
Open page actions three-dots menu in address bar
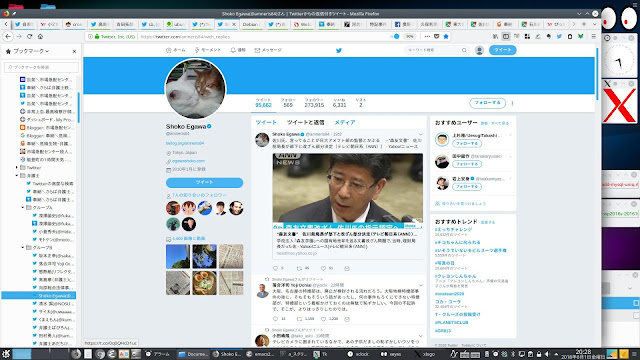[x=427, y=36]
